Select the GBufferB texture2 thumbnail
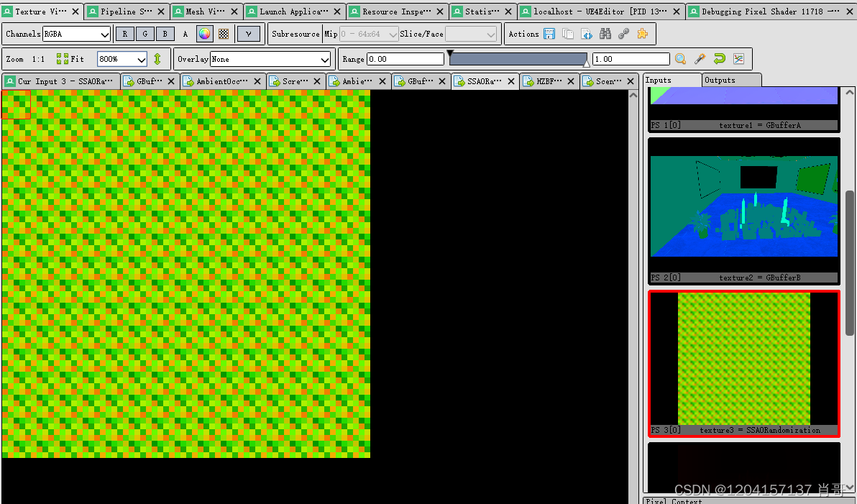The image size is (857, 504). (744, 211)
